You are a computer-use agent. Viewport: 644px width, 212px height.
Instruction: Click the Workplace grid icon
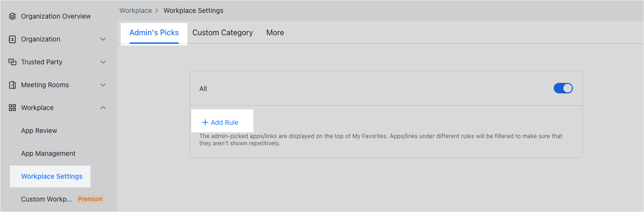pos(12,108)
